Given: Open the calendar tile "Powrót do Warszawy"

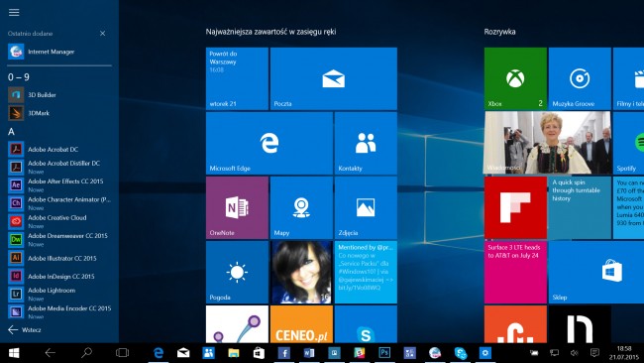Looking at the screenshot, I should (x=237, y=78).
